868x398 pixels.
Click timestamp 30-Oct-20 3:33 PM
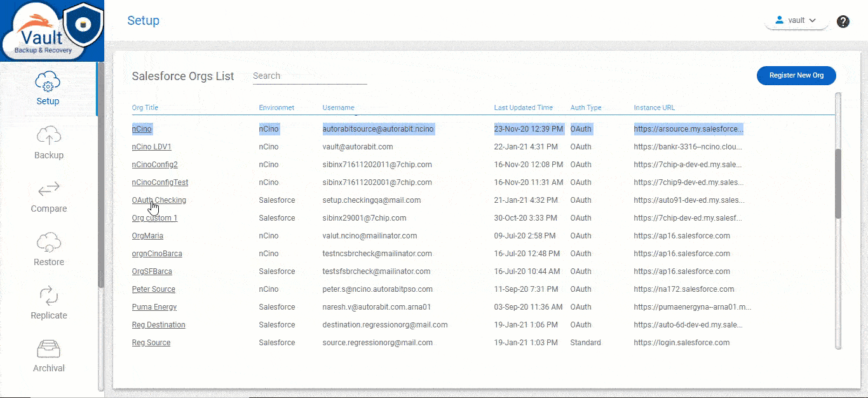tap(526, 218)
